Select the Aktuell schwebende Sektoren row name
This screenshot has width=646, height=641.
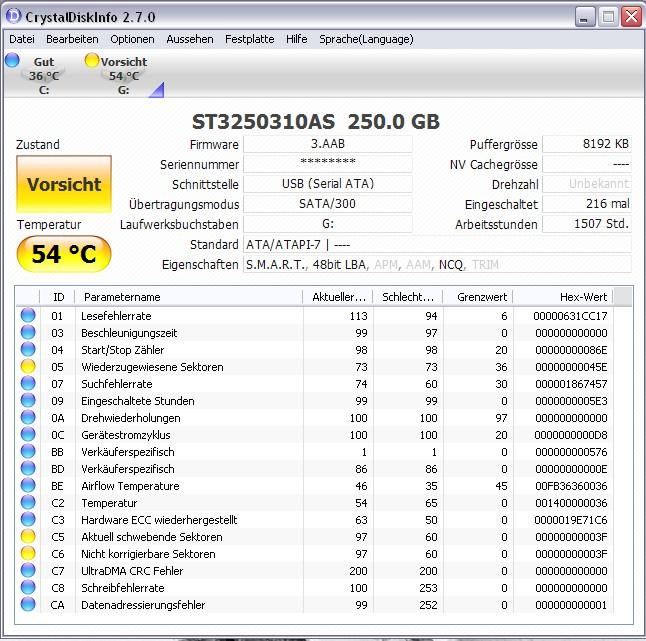click(x=152, y=537)
